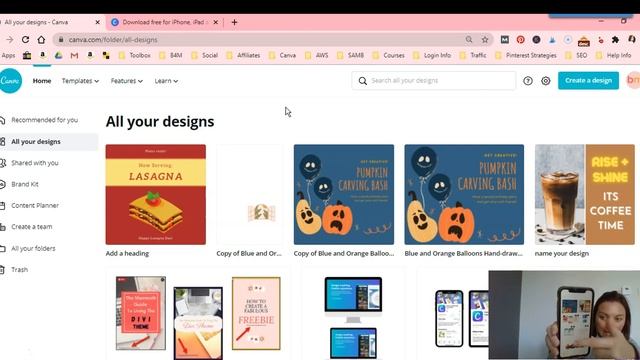Click the zoom magnifier icon in address bar
Image resolution: width=640 pixels, height=360 pixels.
(x=469, y=40)
